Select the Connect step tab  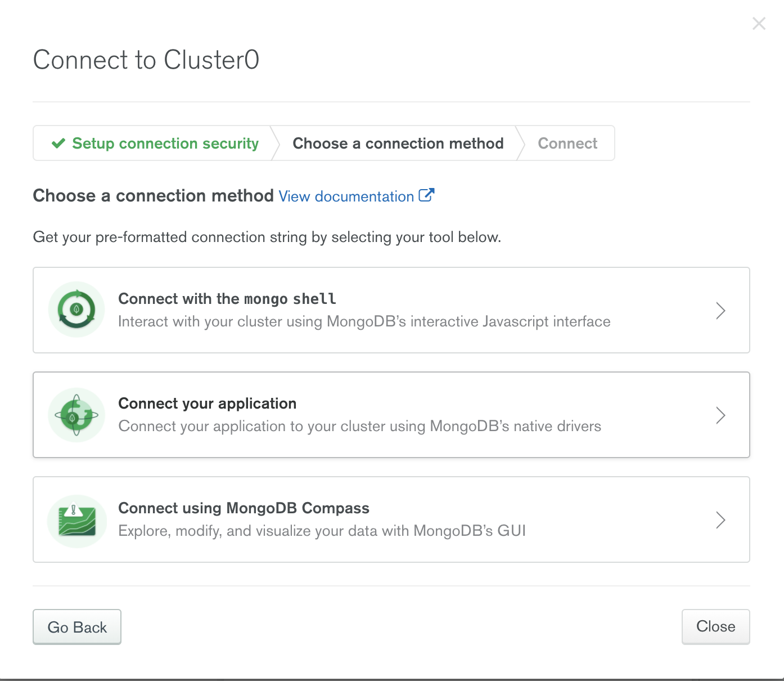pos(567,144)
